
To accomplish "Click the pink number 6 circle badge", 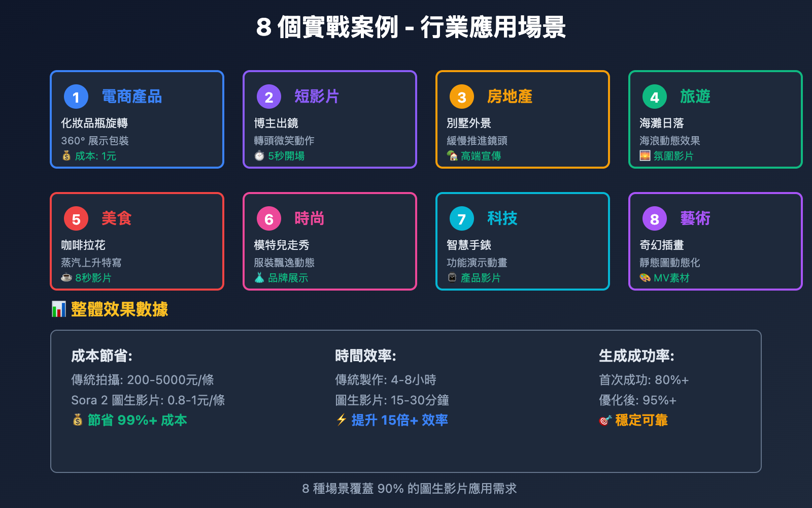I will 269,218.
